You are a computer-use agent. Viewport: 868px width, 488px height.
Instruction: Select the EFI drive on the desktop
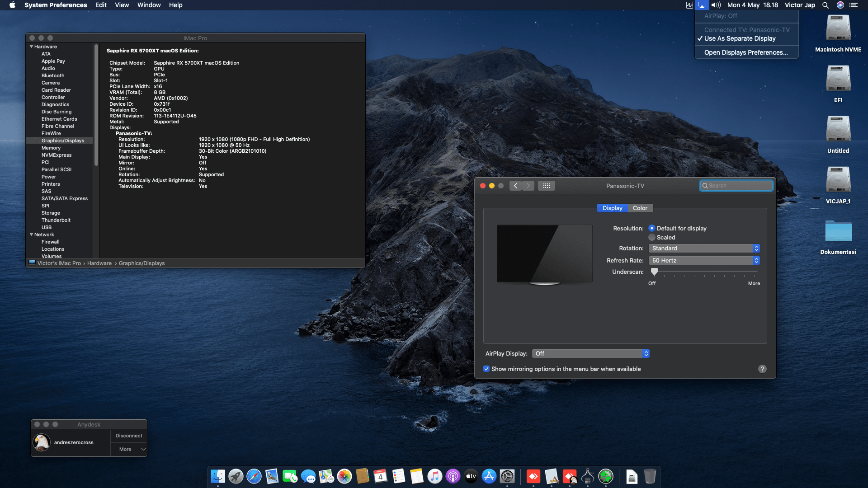tap(838, 79)
